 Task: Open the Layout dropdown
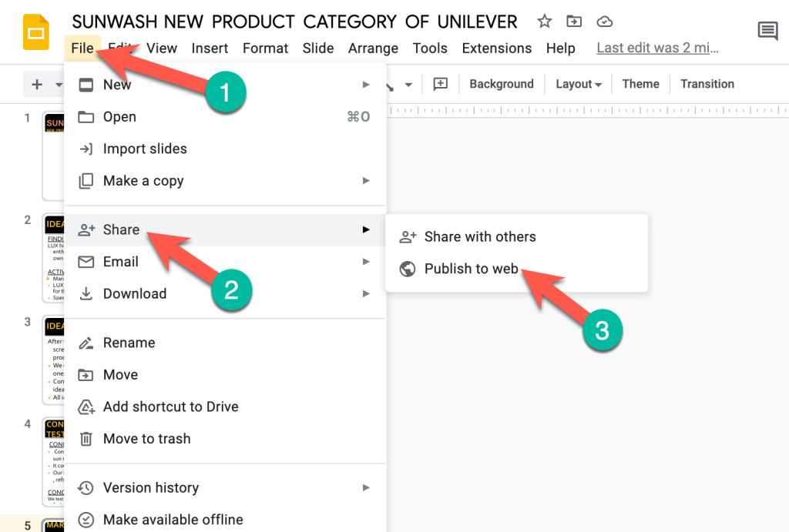point(579,84)
